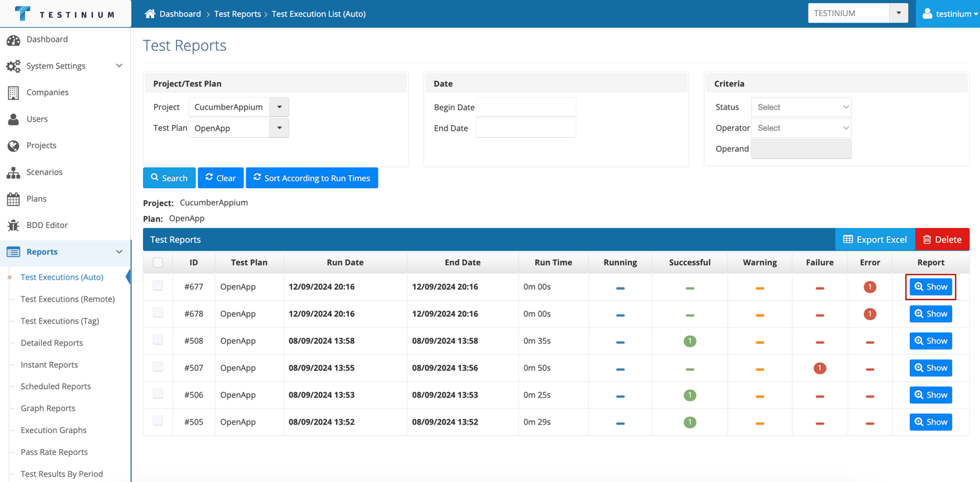Open the testinium user menu

pos(948,14)
